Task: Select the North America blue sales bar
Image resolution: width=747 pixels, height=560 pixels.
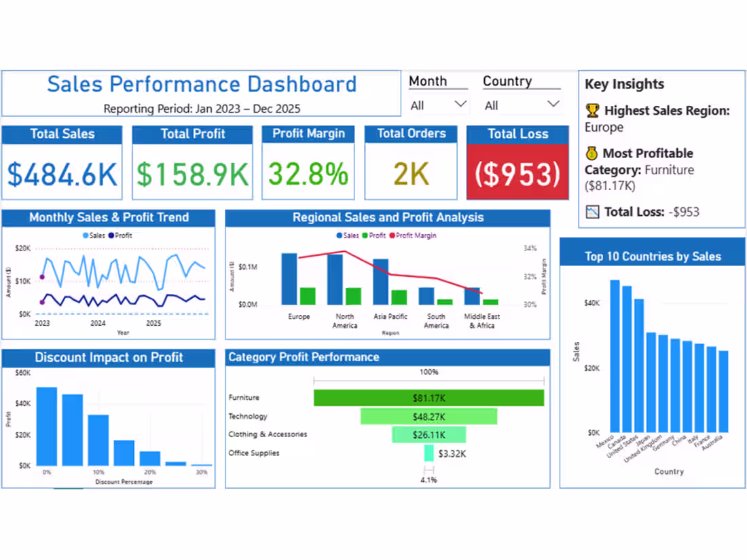Action: coord(335,280)
